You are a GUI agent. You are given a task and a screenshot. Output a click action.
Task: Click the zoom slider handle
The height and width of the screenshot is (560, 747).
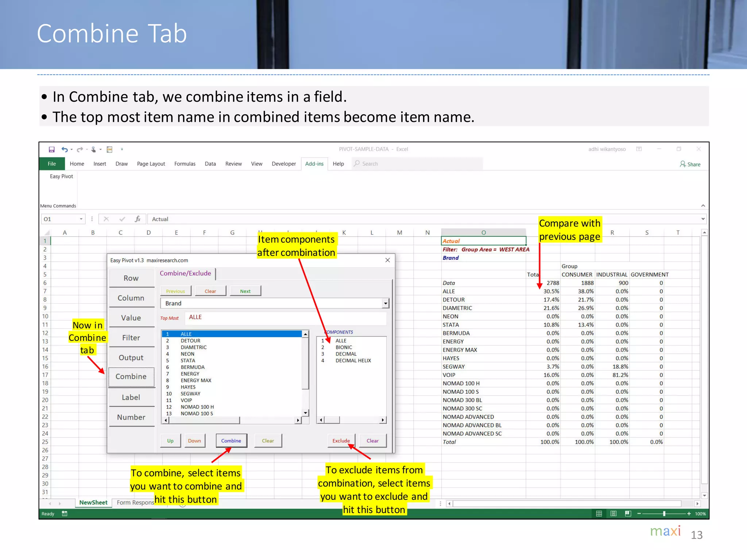click(x=664, y=514)
